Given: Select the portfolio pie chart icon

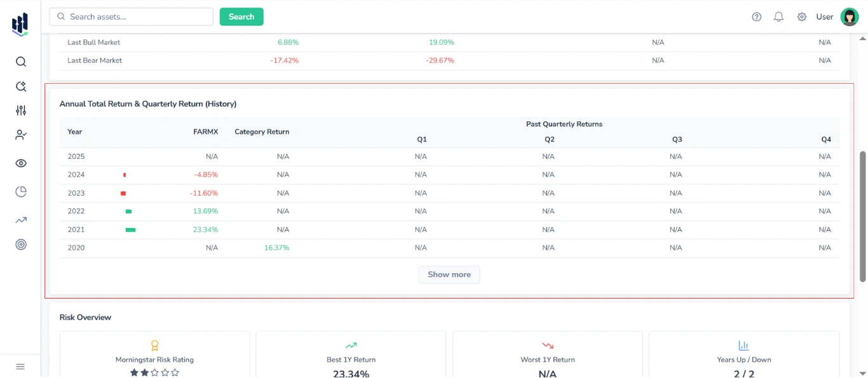Looking at the screenshot, I should click(20, 191).
